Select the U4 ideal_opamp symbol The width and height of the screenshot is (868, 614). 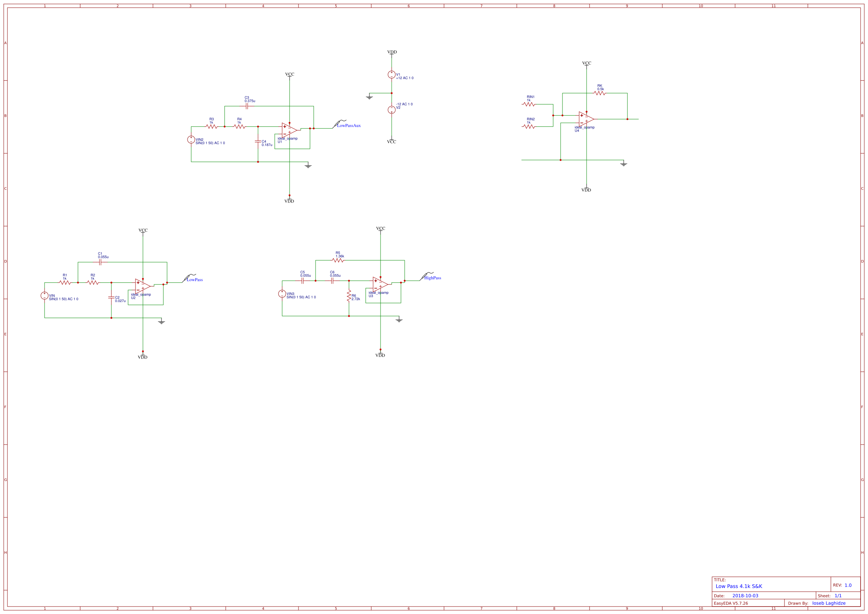tap(586, 119)
